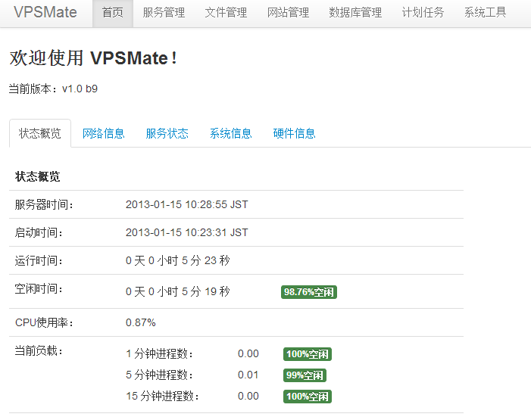Image resolution: width=531 pixels, height=420 pixels.
Task: Click the 空闲时间 label
Action: (39, 288)
